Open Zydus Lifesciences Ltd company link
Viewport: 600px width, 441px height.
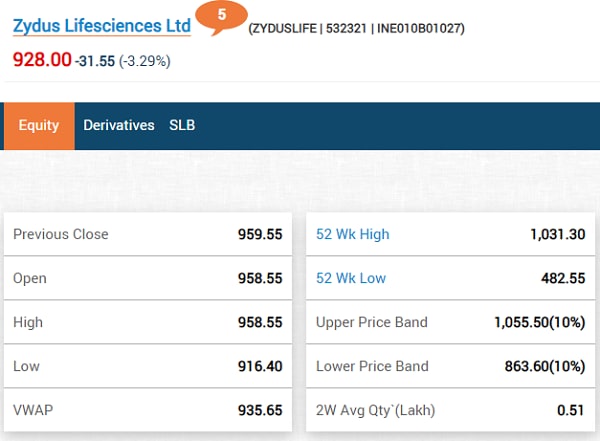pos(101,26)
